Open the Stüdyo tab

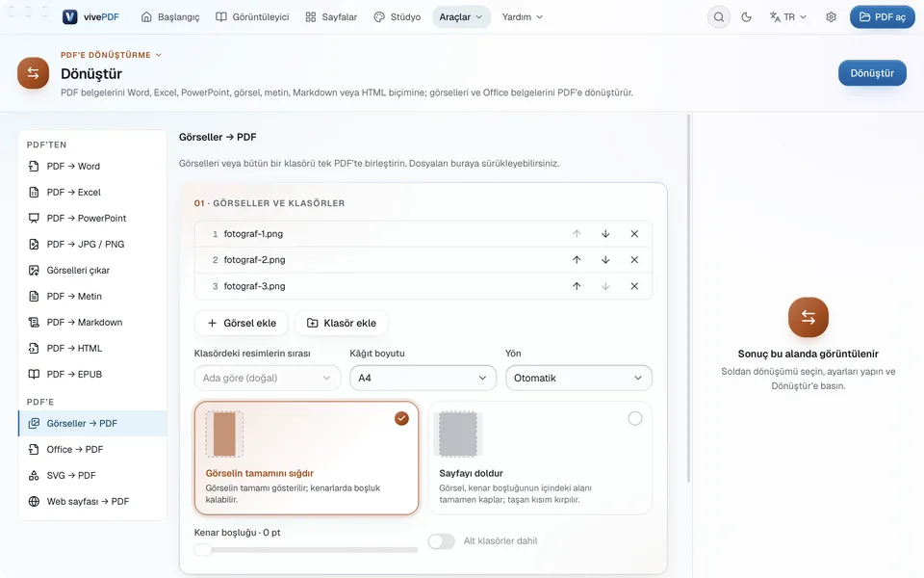pos(398,17)
